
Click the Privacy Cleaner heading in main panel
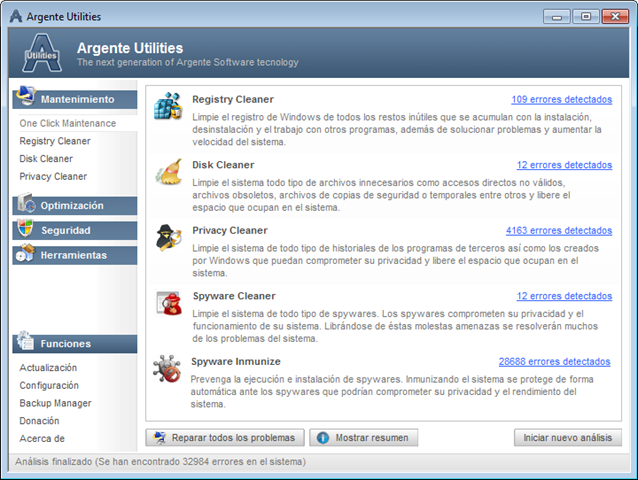pyautogui.click(x=230, y=230)
